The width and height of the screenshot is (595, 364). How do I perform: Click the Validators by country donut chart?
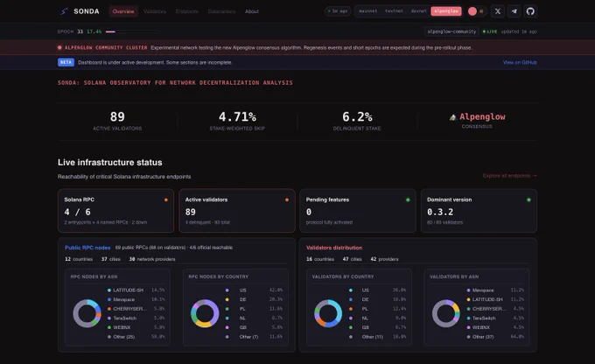coord(328,313)
